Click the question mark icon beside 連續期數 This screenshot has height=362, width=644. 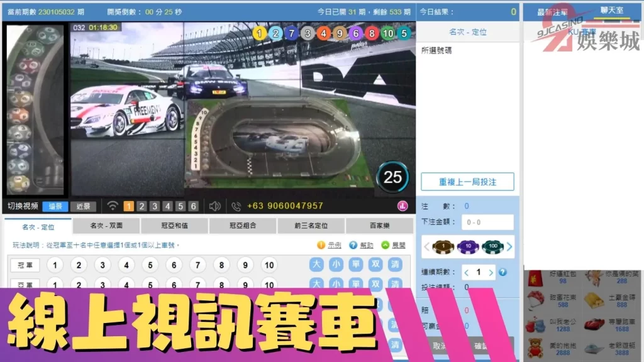click(x=502, y=273)
